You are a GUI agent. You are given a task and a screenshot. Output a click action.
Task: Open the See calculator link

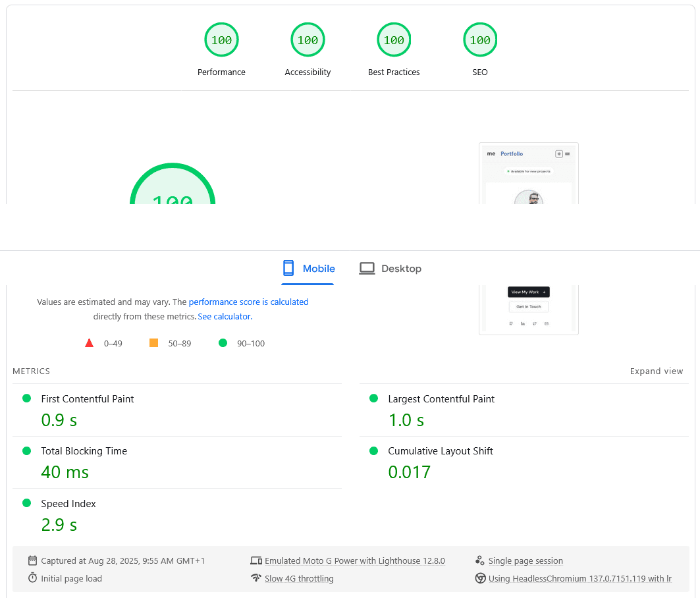(x=225, y=317)
